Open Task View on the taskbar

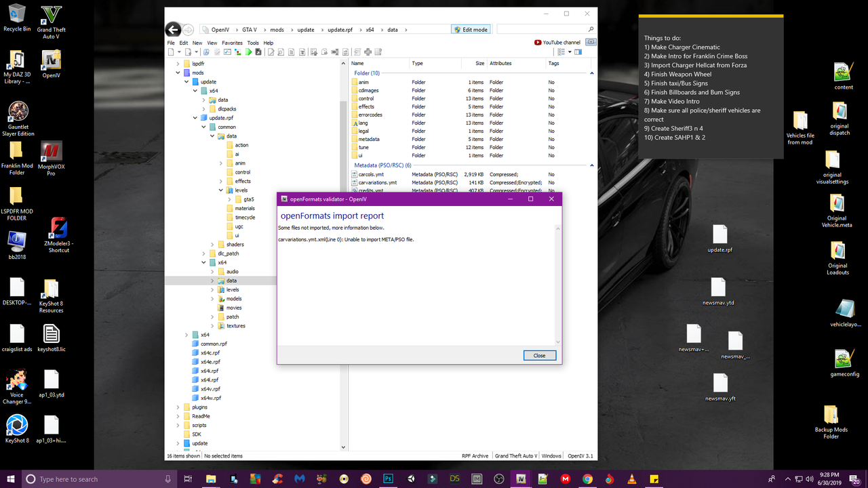tap(188, 479)
